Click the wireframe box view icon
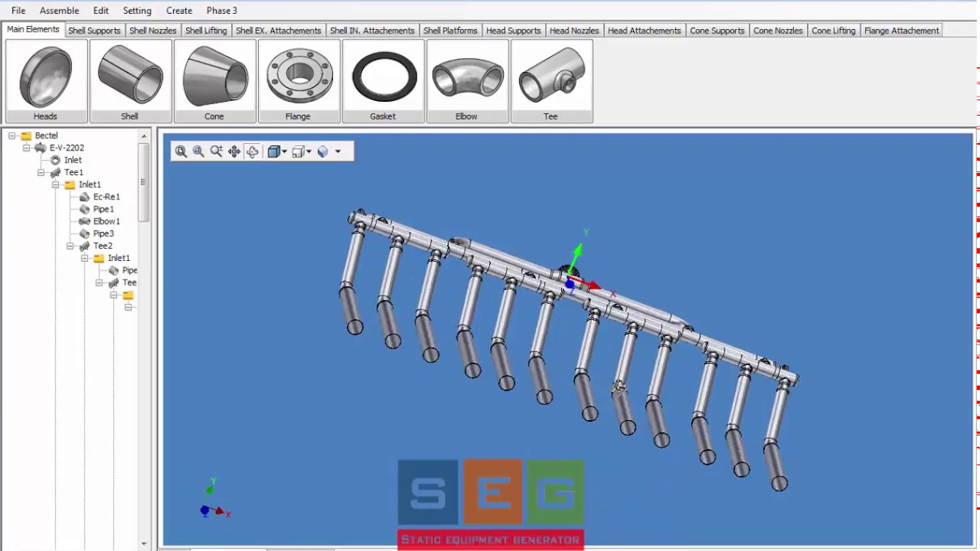 click(x=298, y=152)
